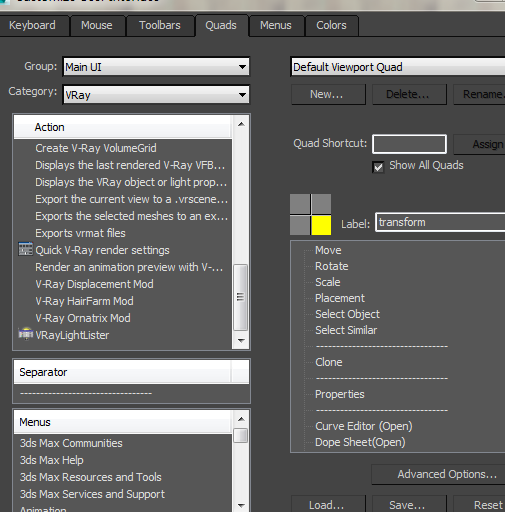Switch to the Mouse tab

click(x=97, y=25)
